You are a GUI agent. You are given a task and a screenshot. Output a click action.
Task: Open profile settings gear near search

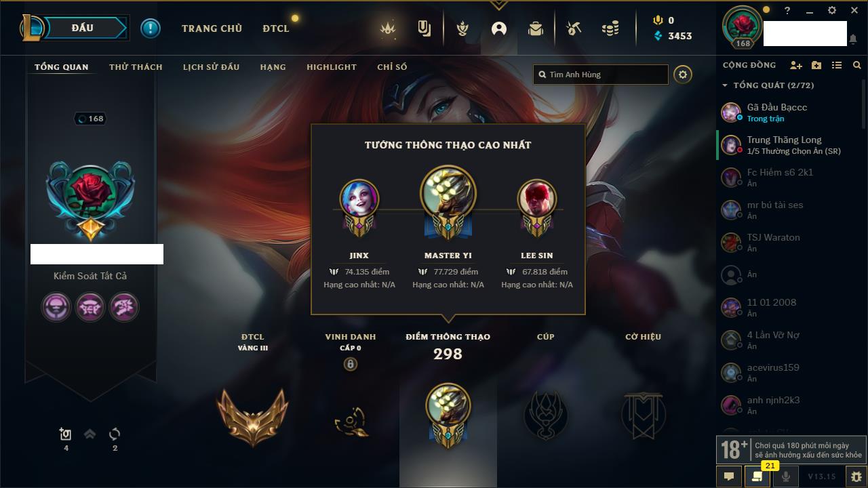tap(683, 75)
